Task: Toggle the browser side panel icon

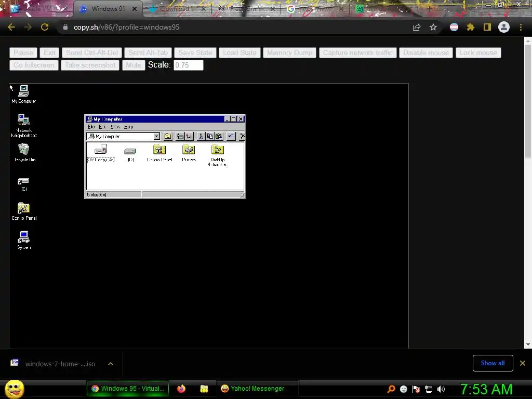Action: coord(487,27)
